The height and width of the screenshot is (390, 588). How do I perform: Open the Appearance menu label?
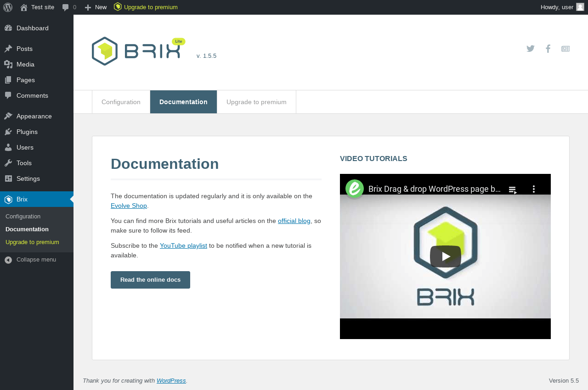[34, 116]
